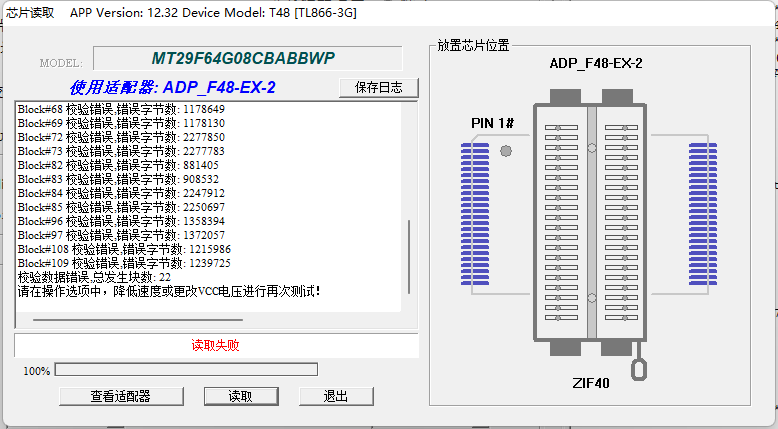Click the PIN 1 gray marker dot
The image size is (778, 429).
(505, 151)
